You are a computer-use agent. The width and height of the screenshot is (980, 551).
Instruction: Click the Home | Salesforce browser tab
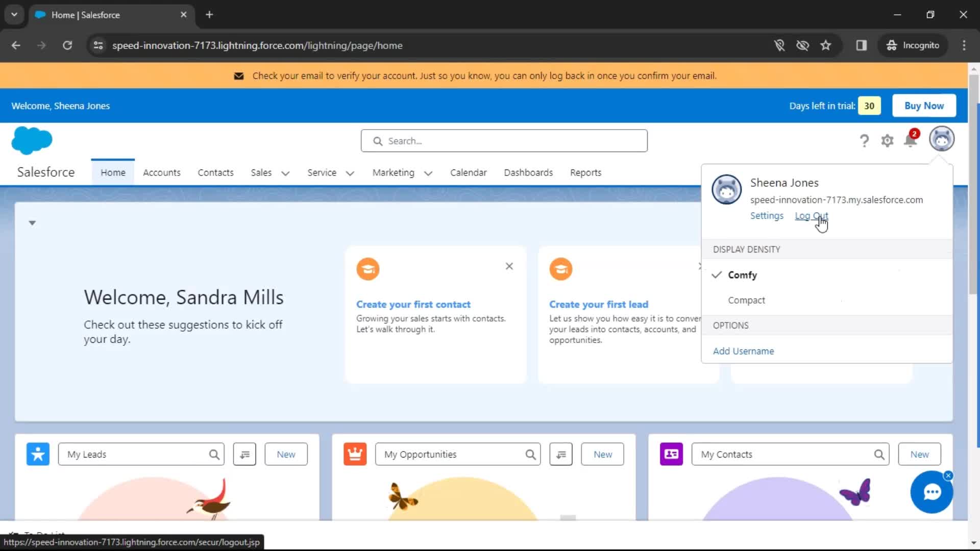(x=111, y=15)
